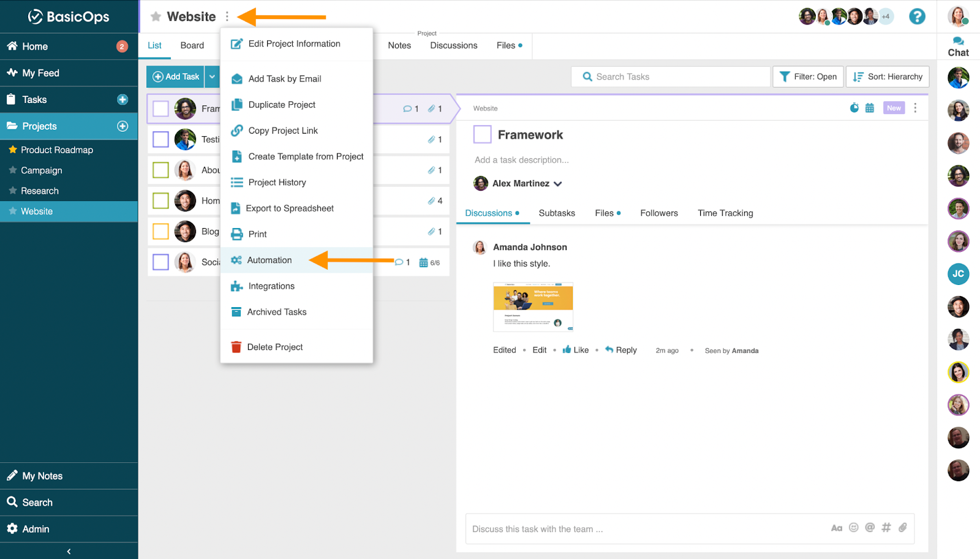Click the plus icon next to Projects
This screenshot has width=980, height=559.
click(123, 126)
